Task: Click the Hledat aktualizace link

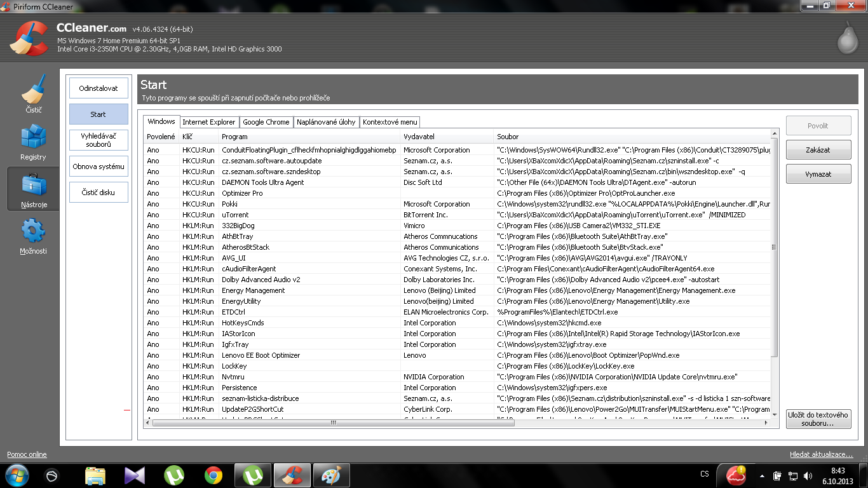Action: [x=822, y=455]
